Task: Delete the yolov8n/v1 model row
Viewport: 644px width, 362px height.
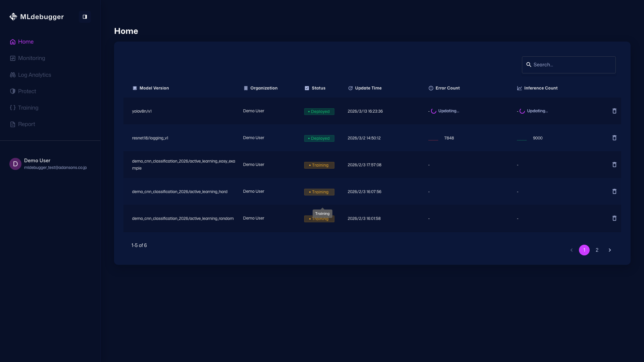Action: coord(614,111)
